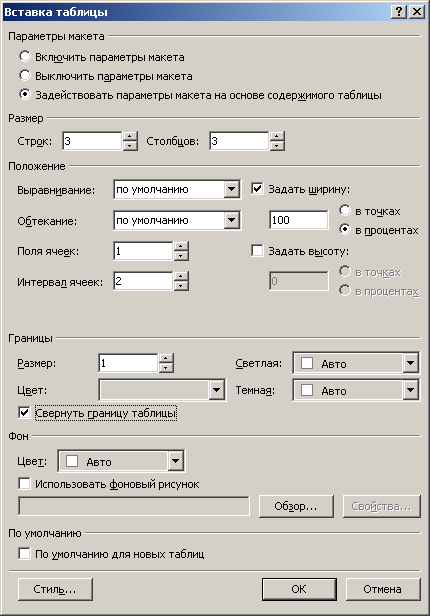Click the Обзор... button

coord(296,506)
